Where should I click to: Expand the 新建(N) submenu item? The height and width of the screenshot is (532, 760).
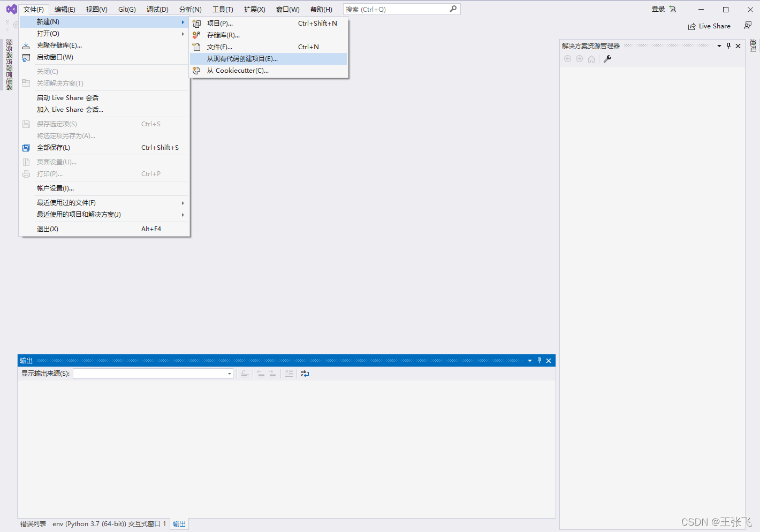tap(104, 22)
